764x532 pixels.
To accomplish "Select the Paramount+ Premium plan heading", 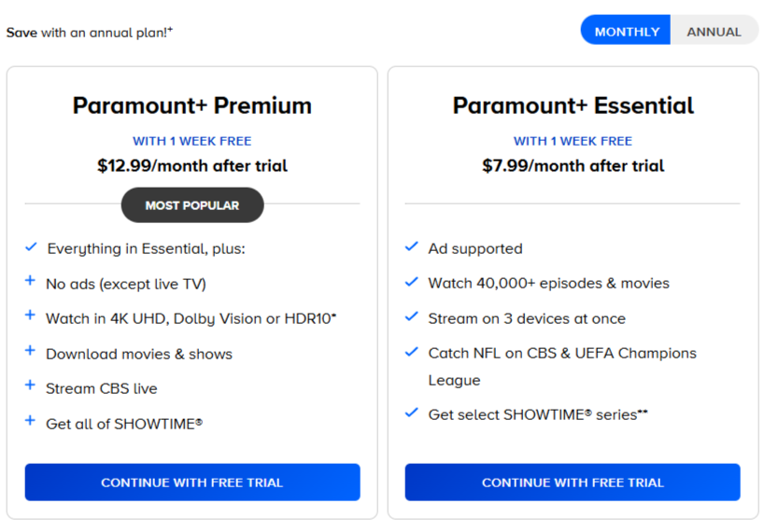I will click(x=192, y=105).
